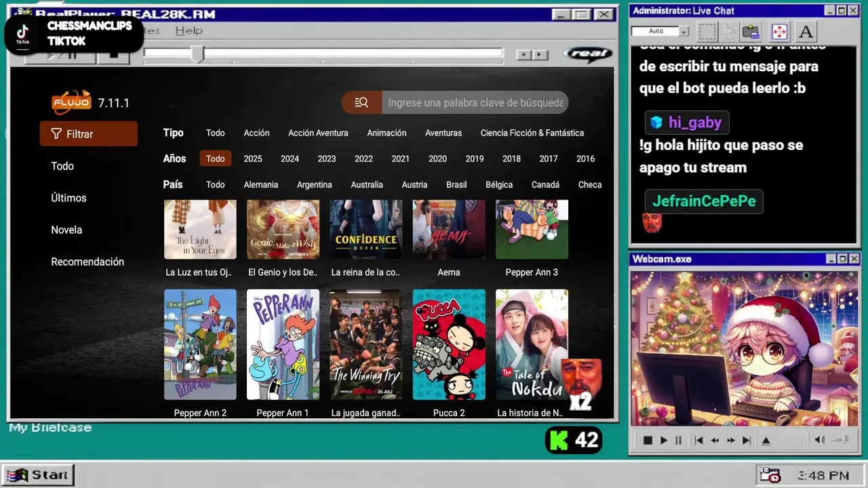Click the font A icon in Live Chat
This screenshot has width=868, height=488.
click(805, 31)
